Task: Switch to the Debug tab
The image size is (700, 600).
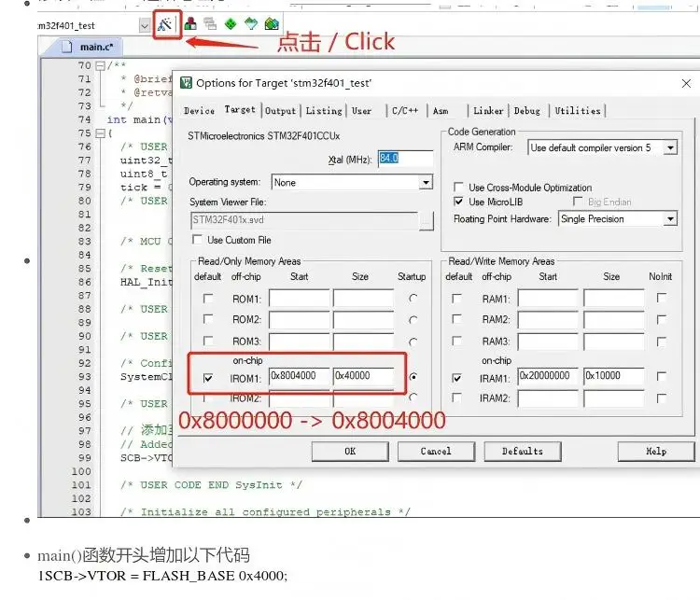Action: pyautogui.click(x=527, y=111)
